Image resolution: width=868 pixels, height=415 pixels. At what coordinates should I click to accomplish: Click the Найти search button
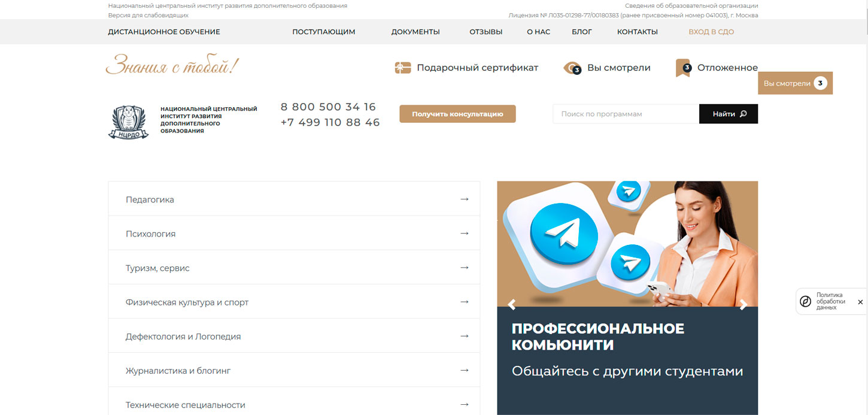pos(729,114)
